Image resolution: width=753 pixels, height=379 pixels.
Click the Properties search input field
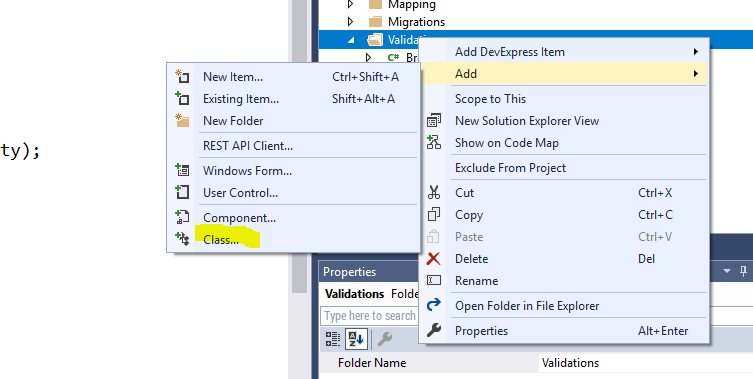tap(369, 316)
